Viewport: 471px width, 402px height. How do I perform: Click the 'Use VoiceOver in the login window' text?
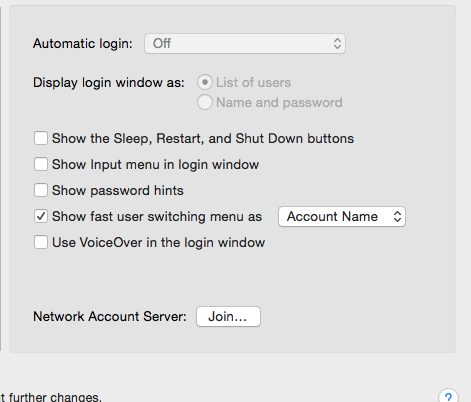coord(159,242)
